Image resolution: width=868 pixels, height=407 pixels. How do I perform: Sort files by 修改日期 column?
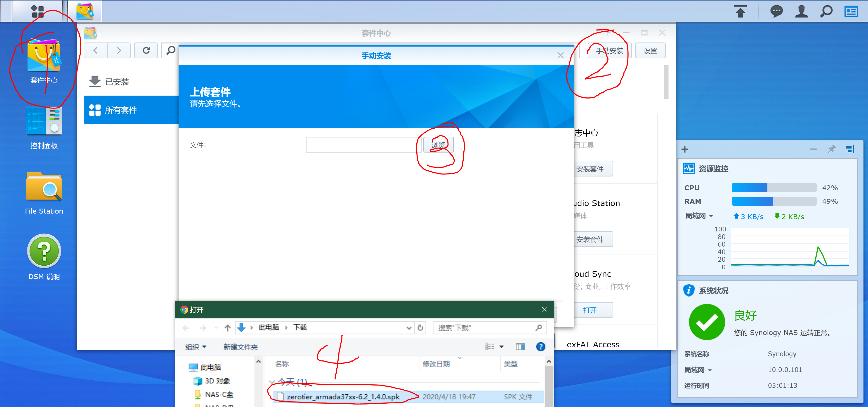(436, 364)
